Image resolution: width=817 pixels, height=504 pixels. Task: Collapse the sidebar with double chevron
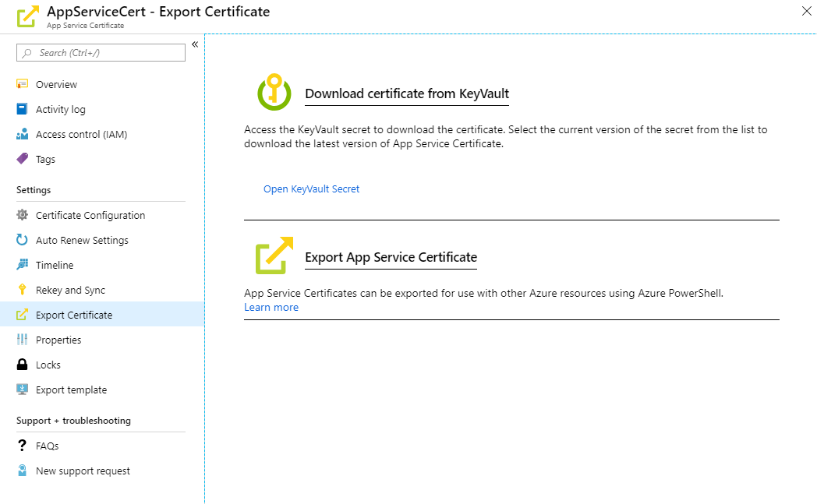click(x=195, y=44)
